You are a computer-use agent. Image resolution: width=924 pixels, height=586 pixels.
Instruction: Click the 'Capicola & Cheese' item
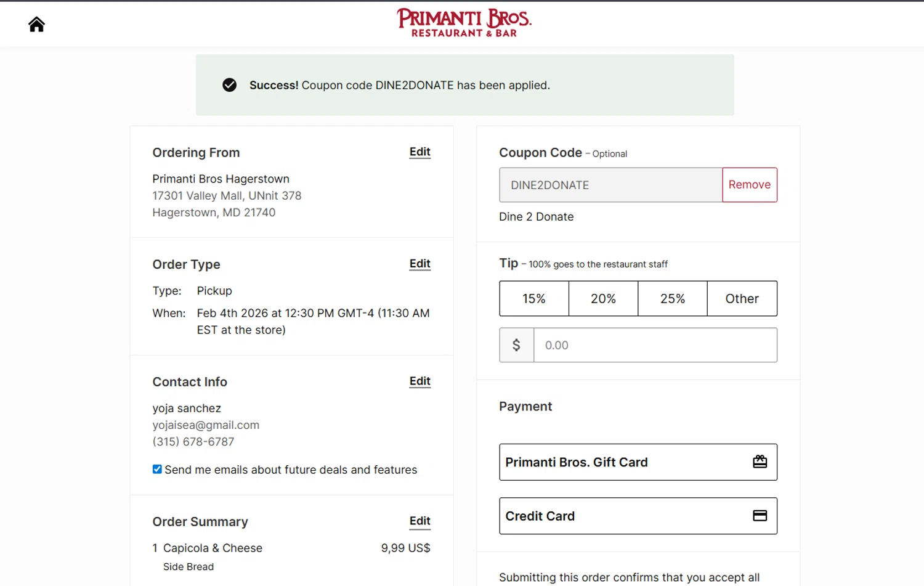coord(213,548)
